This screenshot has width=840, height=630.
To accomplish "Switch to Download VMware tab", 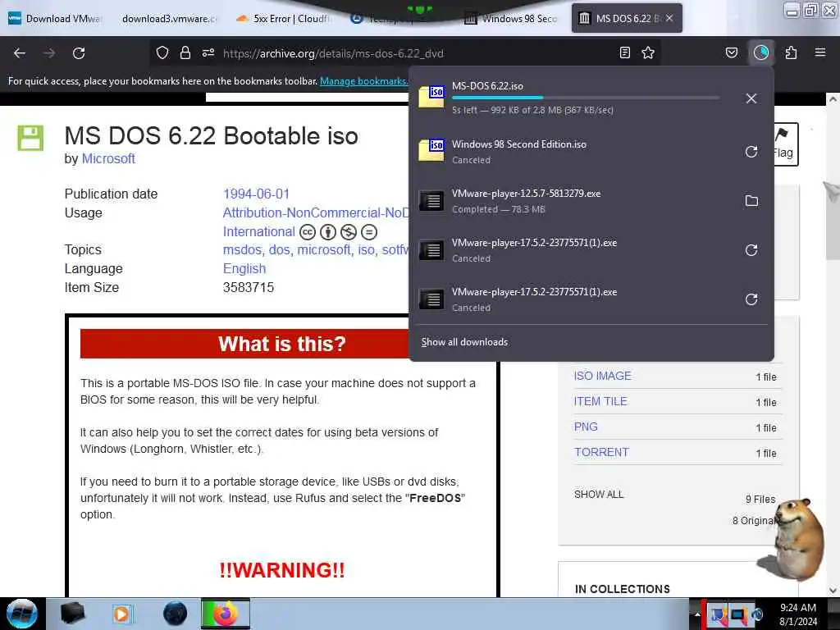I will point(55,19).
